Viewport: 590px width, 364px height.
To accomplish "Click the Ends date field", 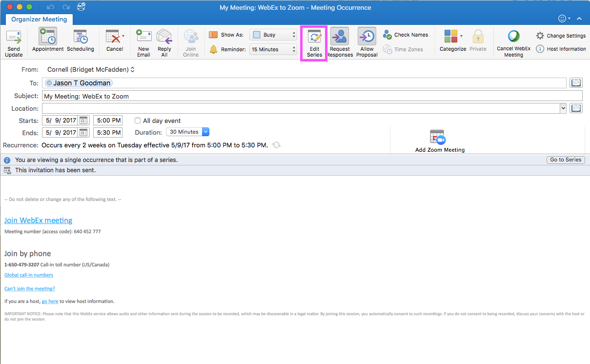I will click(x=60, y=133).
